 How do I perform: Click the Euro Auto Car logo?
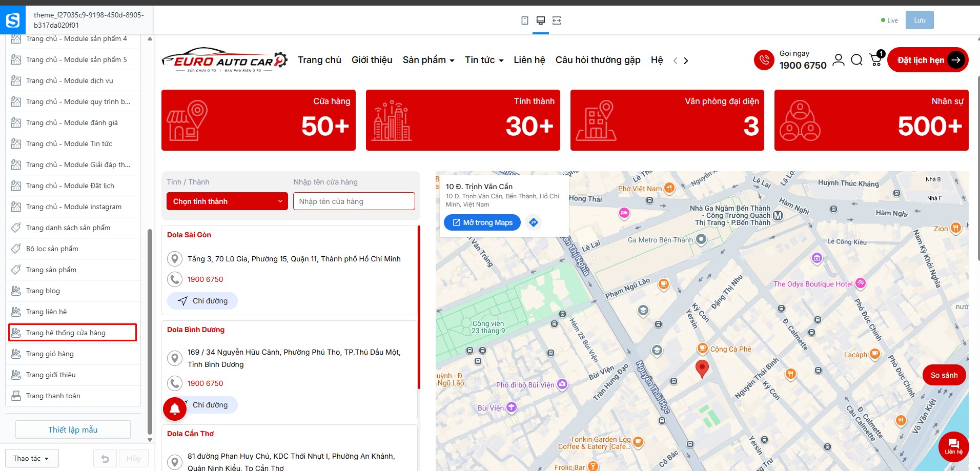tap(224, 60)
